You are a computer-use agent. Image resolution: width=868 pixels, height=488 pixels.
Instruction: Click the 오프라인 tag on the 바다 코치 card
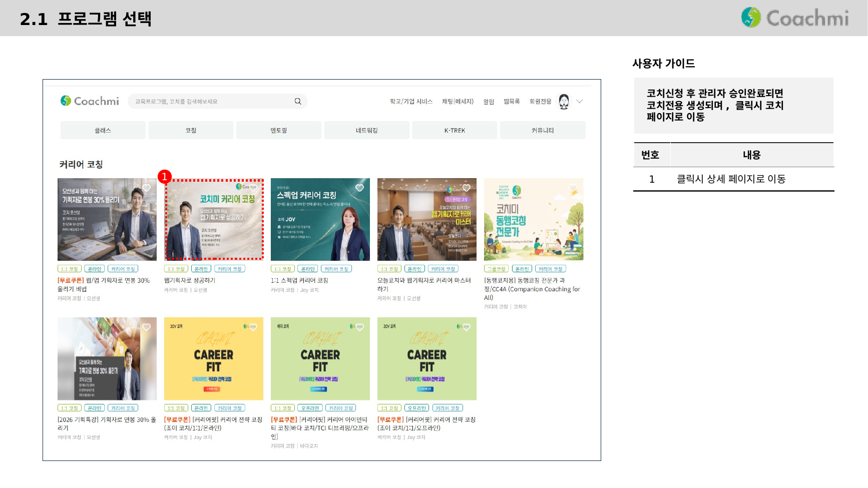(310, 408)
